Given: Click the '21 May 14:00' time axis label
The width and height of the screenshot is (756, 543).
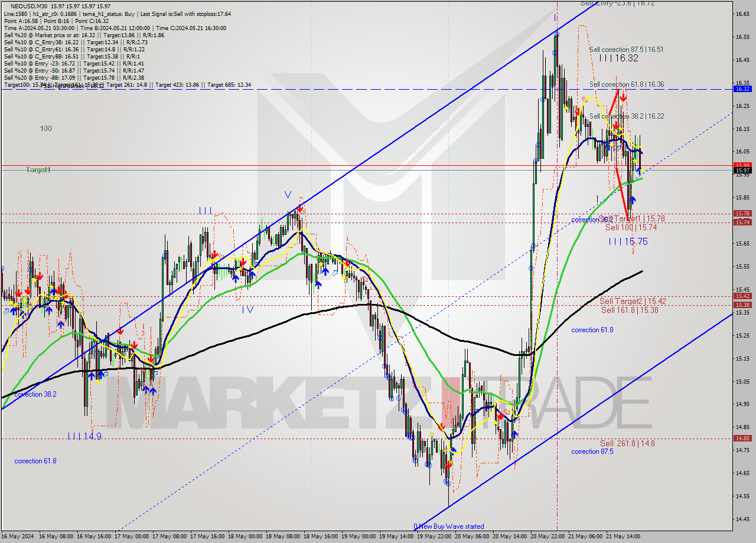Looking at the screenshot, I should tap(623, 537).
